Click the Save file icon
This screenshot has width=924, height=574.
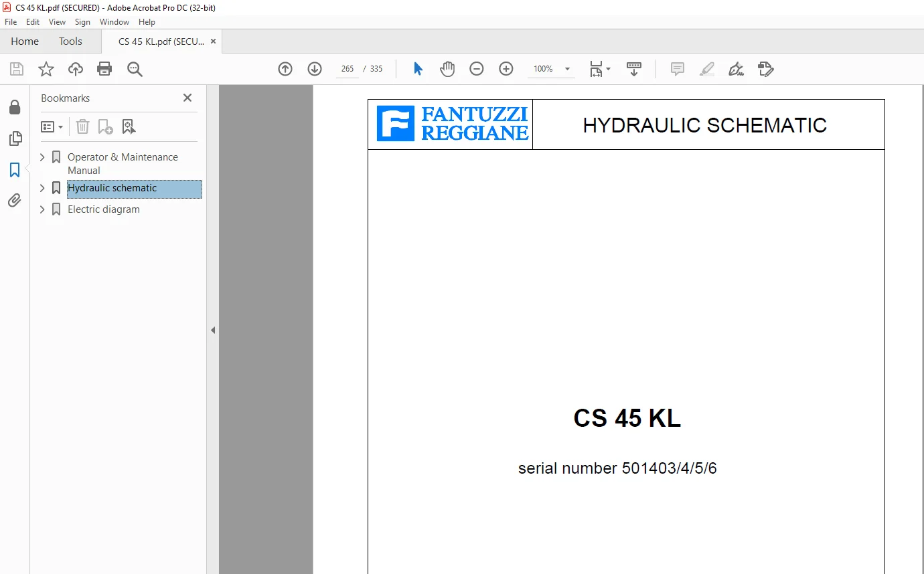(x=17, y=69)
